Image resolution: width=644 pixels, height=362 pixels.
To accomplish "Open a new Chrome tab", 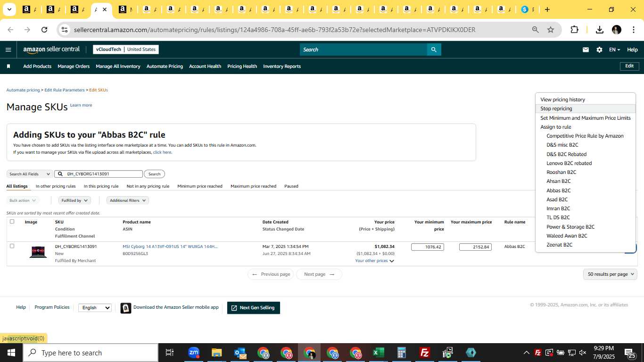I will click(547, 9).
